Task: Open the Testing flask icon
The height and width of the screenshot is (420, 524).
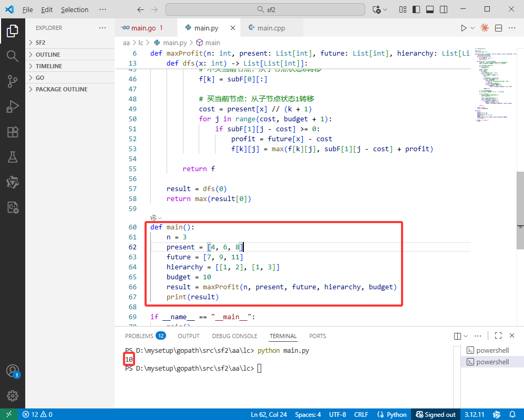Action: point(13,157)
